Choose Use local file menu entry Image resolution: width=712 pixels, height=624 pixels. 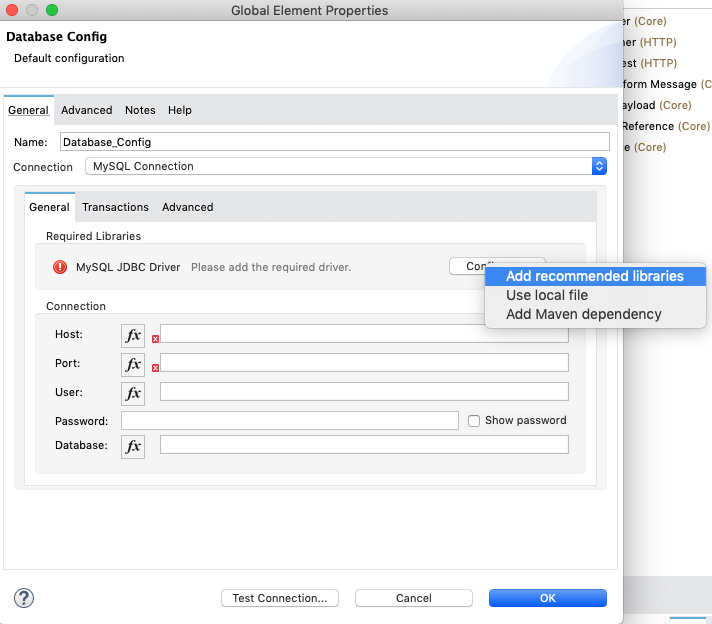click(546, 295)
